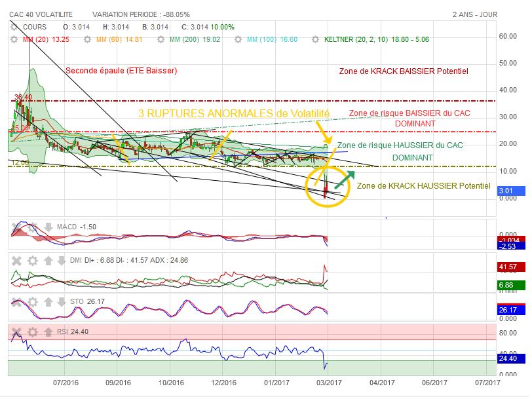Click the CAC 40 VOLATILITE title
The height and width of the screenshot is (397, 532).
(41, 14)
